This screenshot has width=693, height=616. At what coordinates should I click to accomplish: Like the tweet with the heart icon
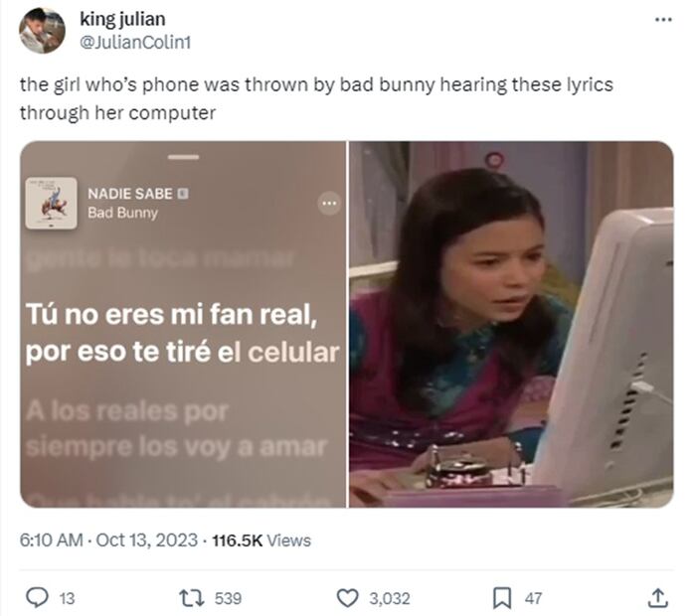pos(347,598)
